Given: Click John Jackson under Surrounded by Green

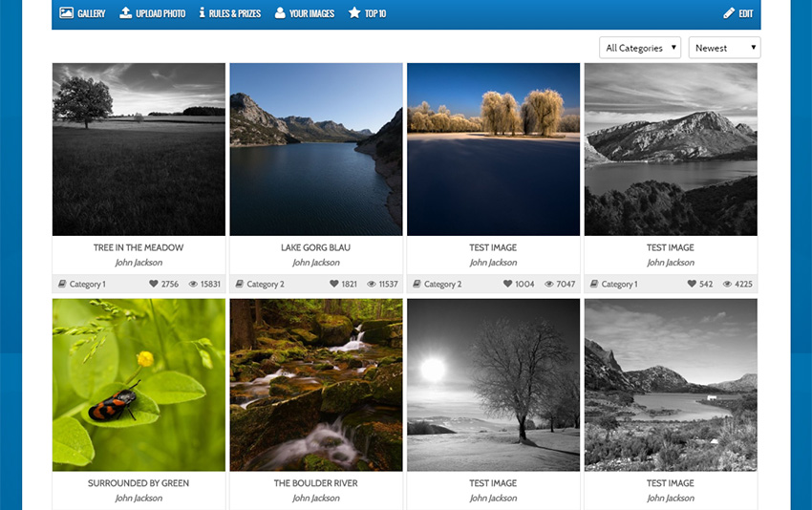Looking at the screenshot, I should coord(139,499).
